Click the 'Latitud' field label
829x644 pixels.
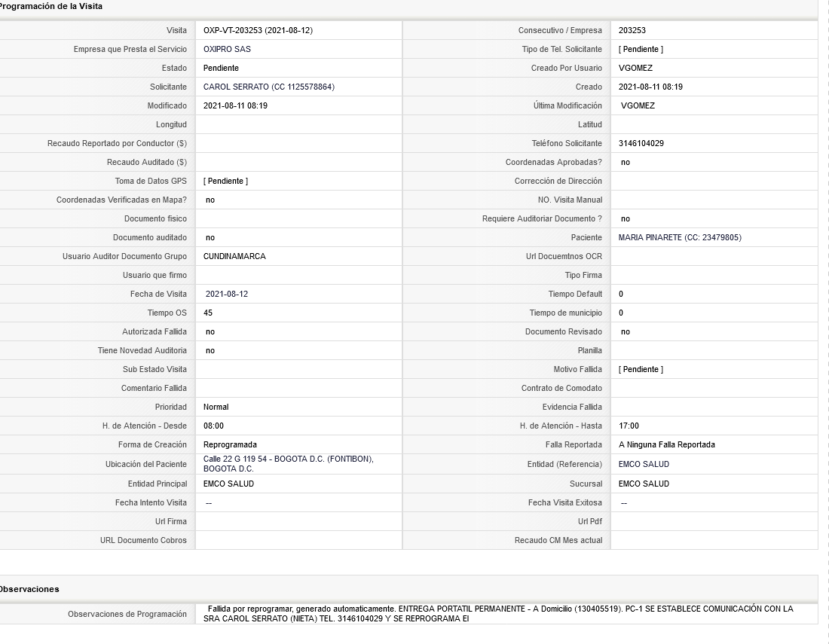589,125
